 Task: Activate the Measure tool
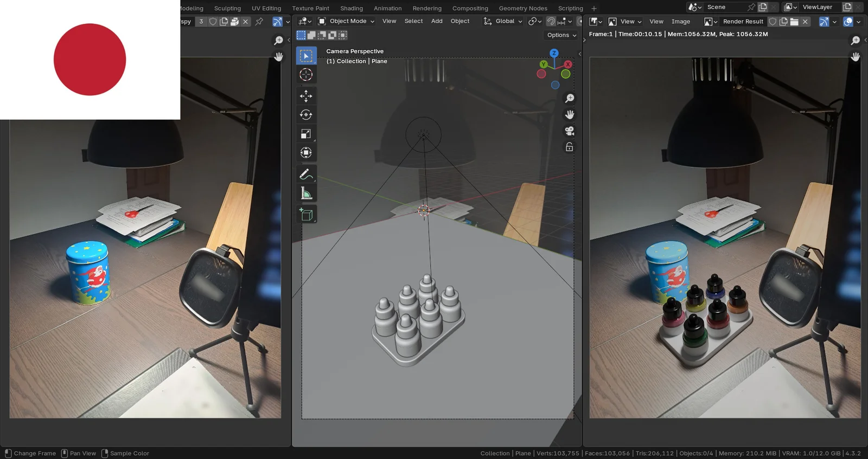tap(306, 193)
